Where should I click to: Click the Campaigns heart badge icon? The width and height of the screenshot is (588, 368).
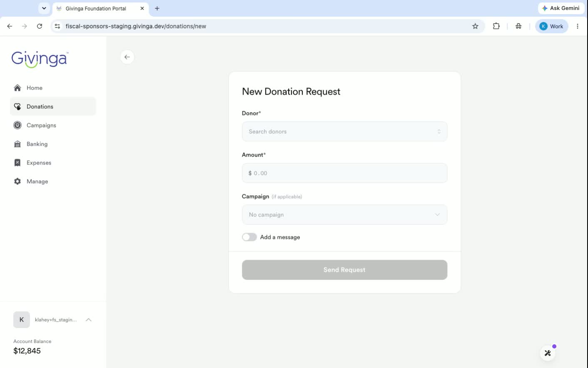17,125
